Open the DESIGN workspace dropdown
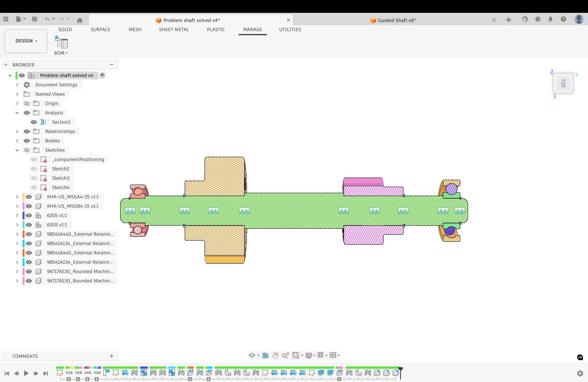 coord(26,41)
